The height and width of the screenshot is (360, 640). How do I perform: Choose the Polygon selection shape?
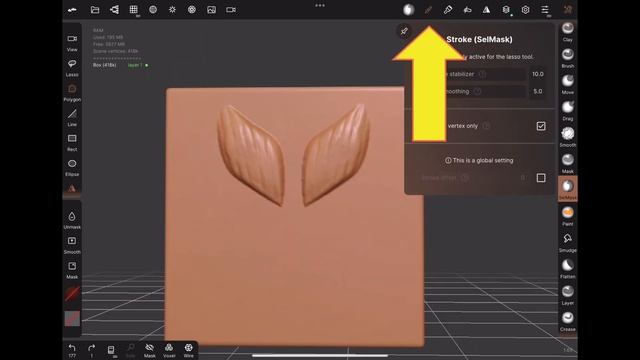(72, 93)
